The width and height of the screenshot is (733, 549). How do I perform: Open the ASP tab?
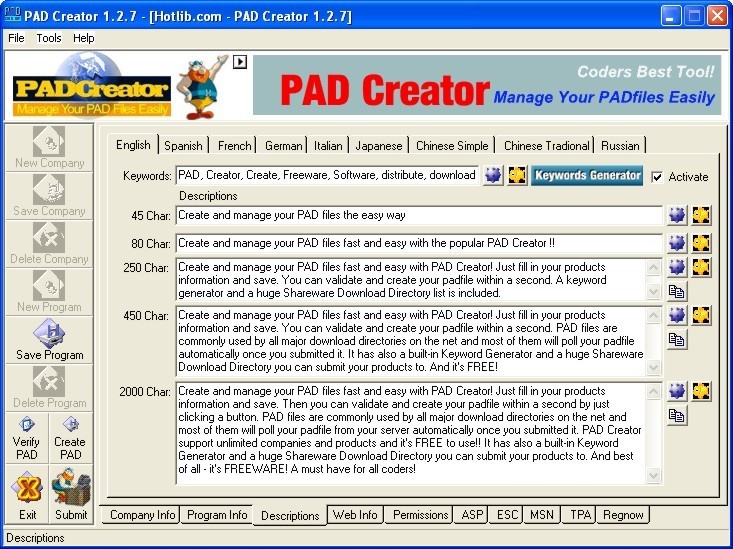click(x=472, y=515)
